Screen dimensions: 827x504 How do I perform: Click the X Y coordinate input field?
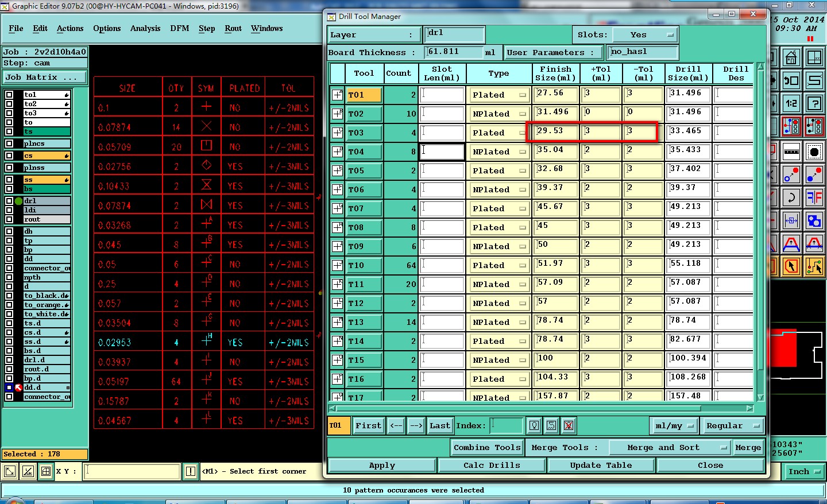click(x=132, y=471)
